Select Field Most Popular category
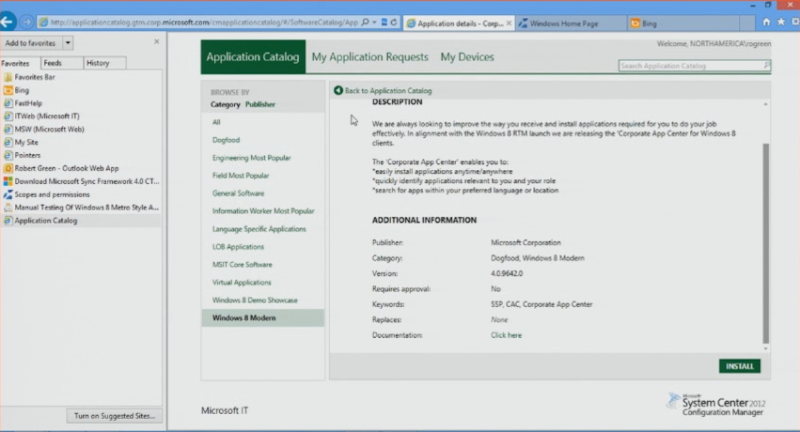800x432 pixels. 240,175
